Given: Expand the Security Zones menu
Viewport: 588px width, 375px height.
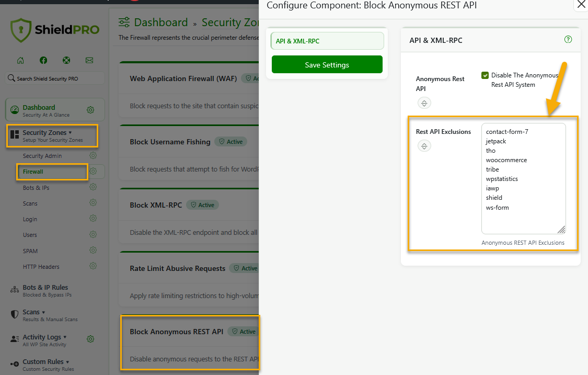Looking at the screenshot, I should [52, 136].
